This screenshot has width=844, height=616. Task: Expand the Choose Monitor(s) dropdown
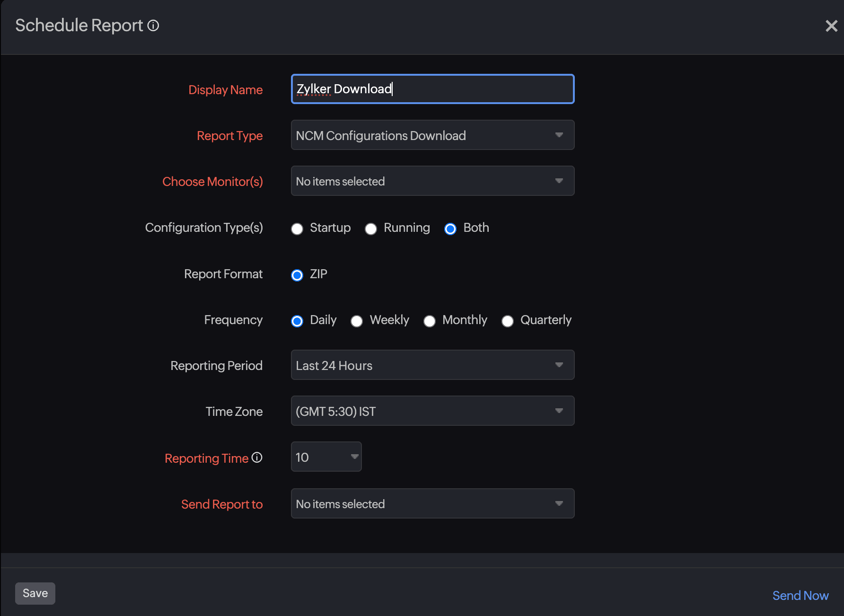[x=432, y=181]
